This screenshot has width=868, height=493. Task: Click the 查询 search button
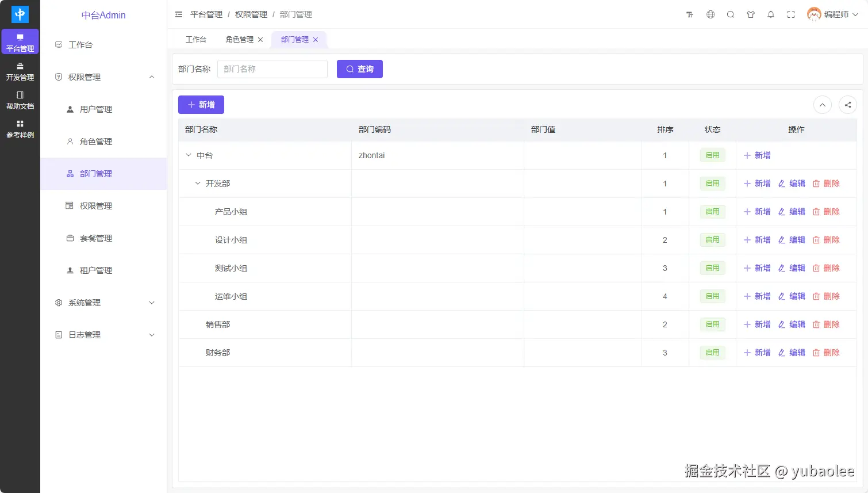click(x=359, y=68)
